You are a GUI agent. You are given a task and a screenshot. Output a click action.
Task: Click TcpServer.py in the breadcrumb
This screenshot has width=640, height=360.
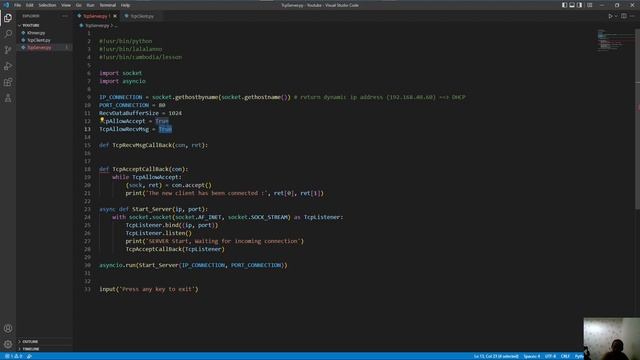[97, 25]
